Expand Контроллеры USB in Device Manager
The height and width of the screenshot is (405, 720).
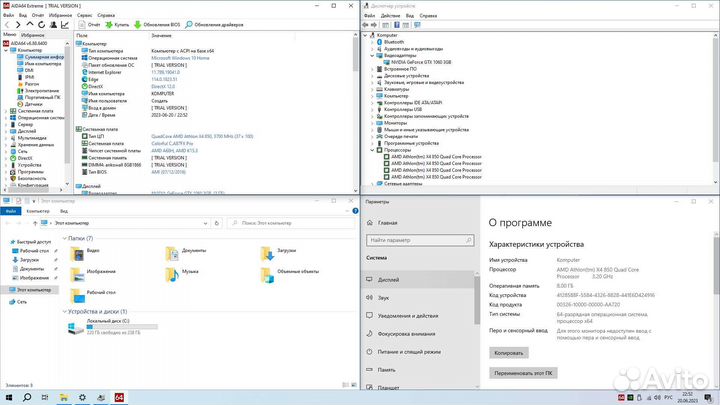coord(372,110)
